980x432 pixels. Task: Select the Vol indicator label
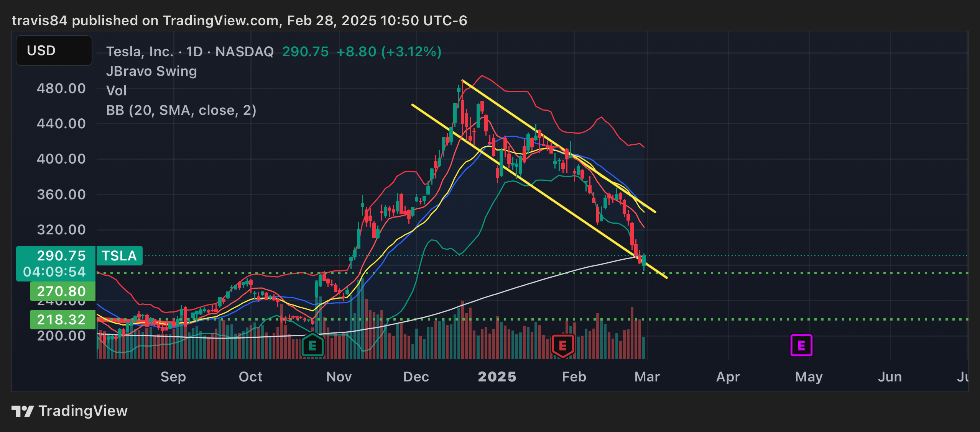click(116, 91)
